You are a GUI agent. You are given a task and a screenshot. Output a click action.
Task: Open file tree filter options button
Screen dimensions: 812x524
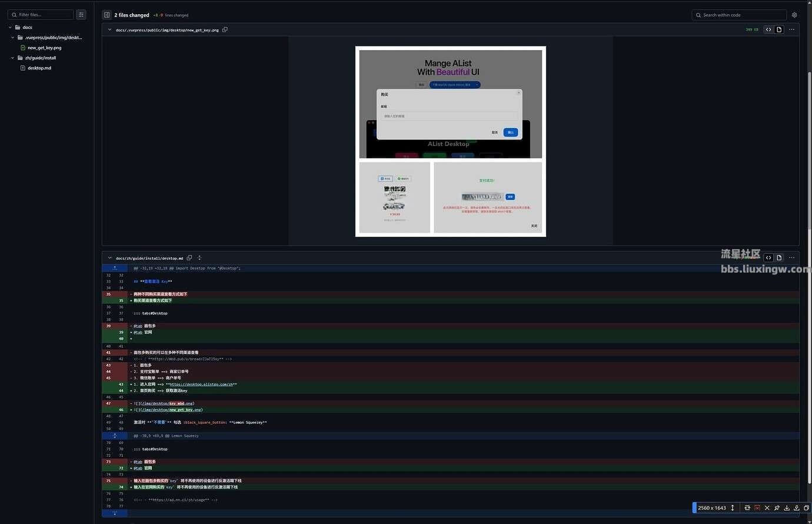pyautogui.click(x=81, y=15)
